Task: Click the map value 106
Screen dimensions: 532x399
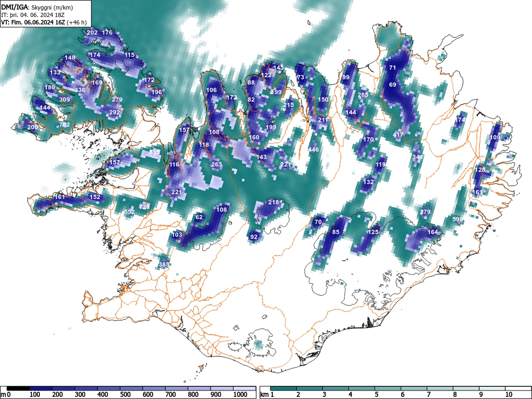Action: tap(211, 90)
